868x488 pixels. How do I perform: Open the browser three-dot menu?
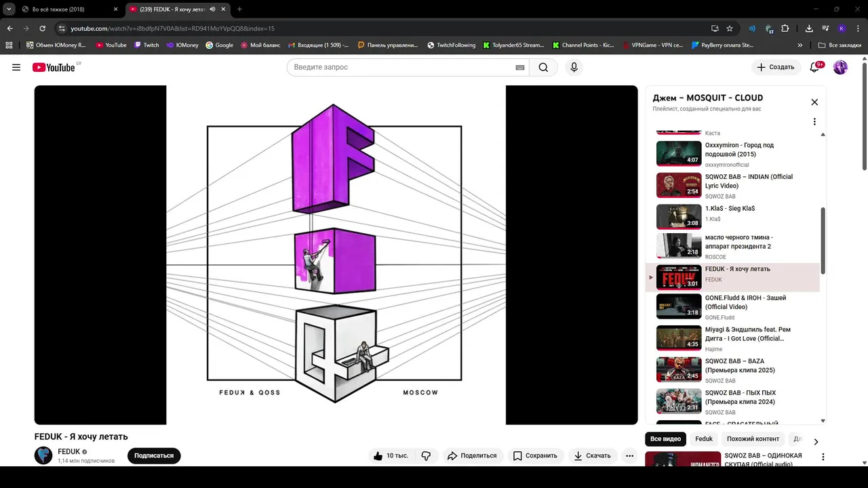coord(857,28)
